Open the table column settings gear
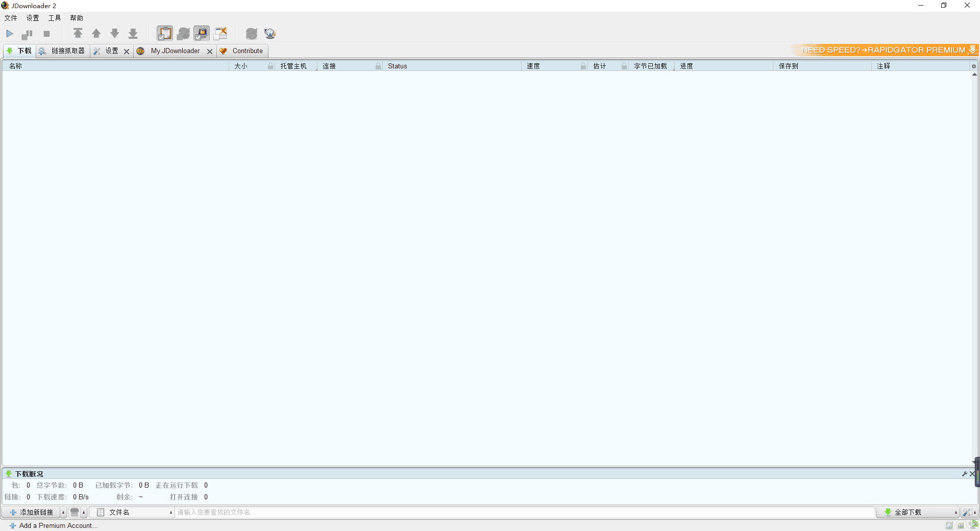 pyautogui.click(x=973, y=66)
